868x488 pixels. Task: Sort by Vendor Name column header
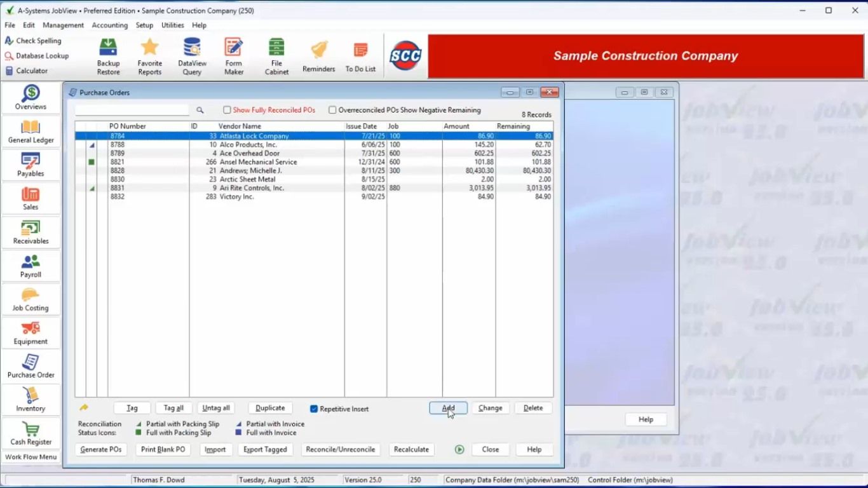(267, 126)
